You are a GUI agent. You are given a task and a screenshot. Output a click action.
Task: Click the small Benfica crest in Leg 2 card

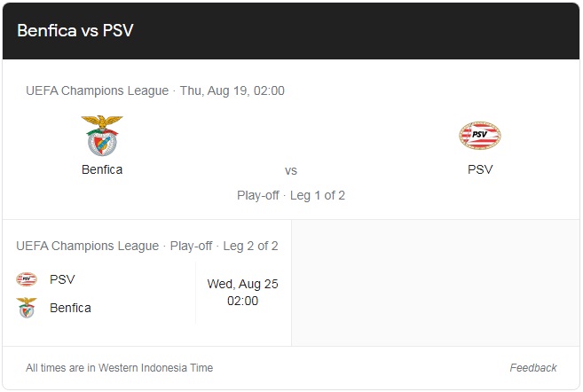tap(27, 308)
